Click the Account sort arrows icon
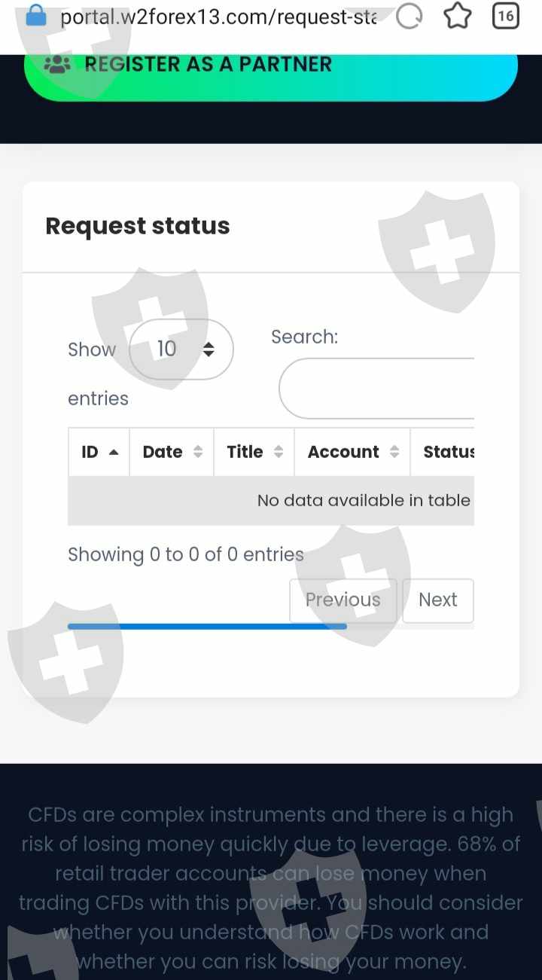 pyautogui.click(x=394, y=452)
